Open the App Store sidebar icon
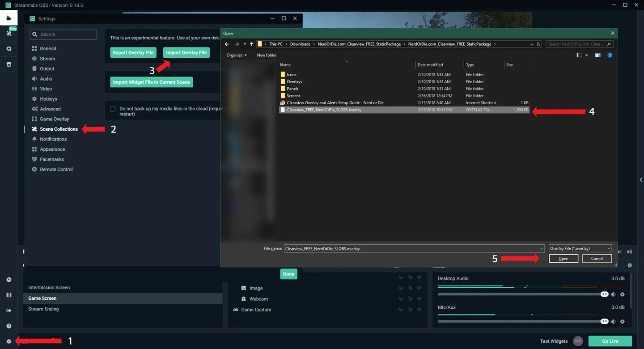Image resolution: width=644 pixels, height=349 pixels. (8, 64)
